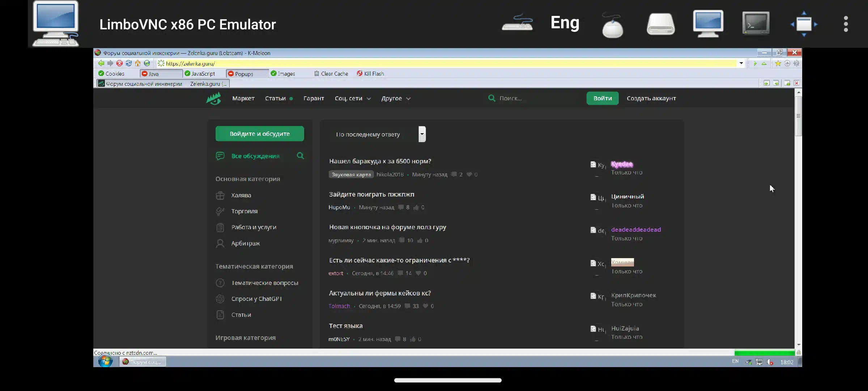The width and height of the screenshot is (868, 391).
Task: Open thread 'Зайдите поиграть пжжпжп'
Action: (x=371, y=194)
